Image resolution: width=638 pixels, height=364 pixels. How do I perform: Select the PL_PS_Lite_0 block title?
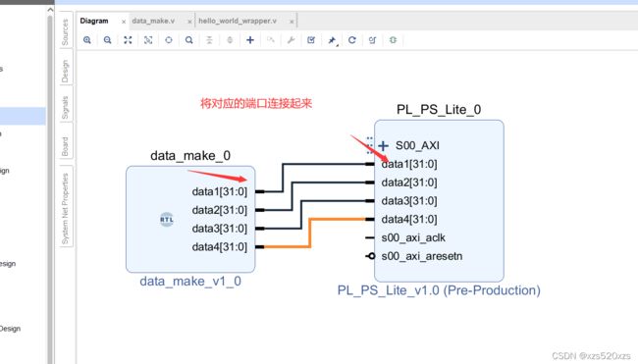pyautogui.click(x=439, y=110)
